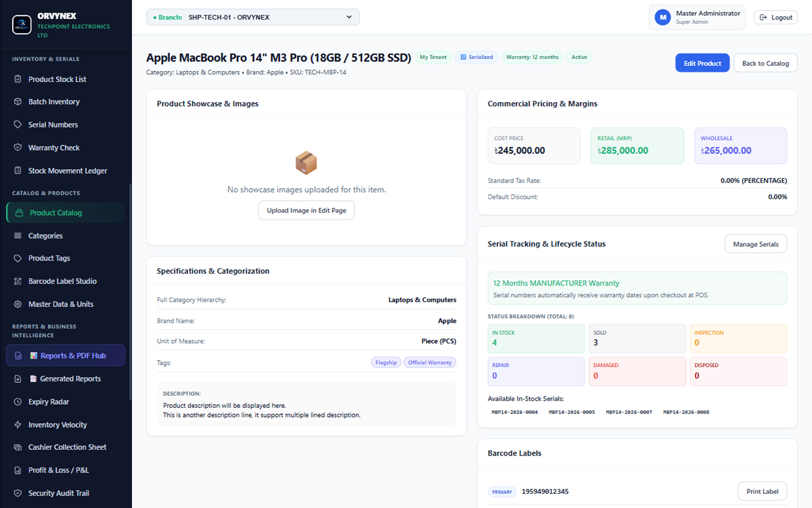Click the Profit & Loss file icon
The width and height of the screenshot is (812, 508).
[18, 470]
